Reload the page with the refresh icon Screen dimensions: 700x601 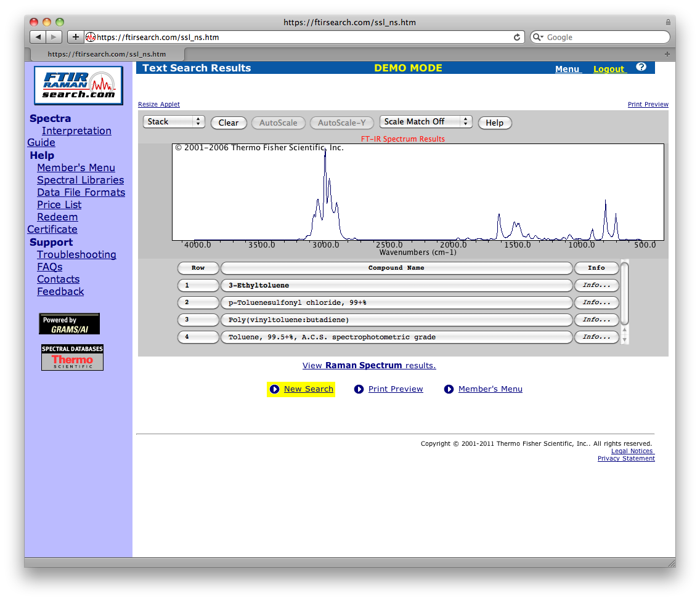(517, 37)
